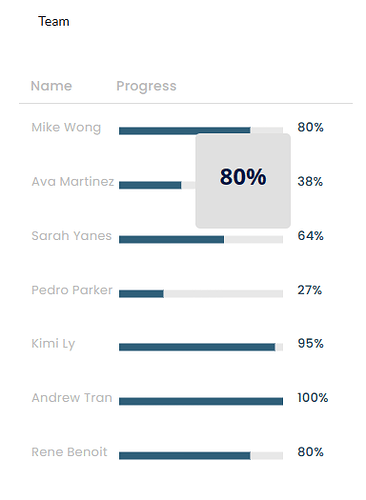Click Kimi Ly's progress bar
Viewport: 366px width, 500px height.
pyautogui.click(x=201, y=347)
